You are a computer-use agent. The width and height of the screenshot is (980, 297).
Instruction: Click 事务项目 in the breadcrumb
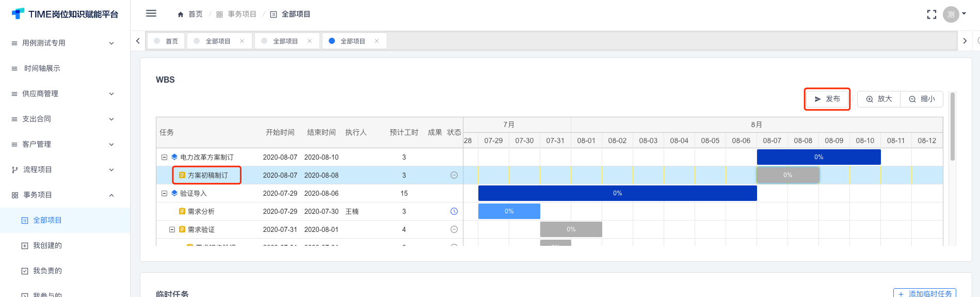point(242,14)
